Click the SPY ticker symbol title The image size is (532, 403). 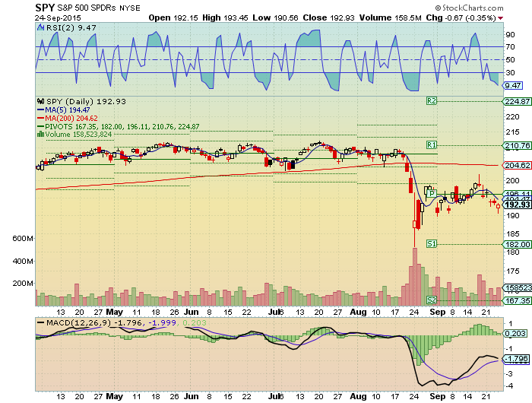(x=45, y=8)
